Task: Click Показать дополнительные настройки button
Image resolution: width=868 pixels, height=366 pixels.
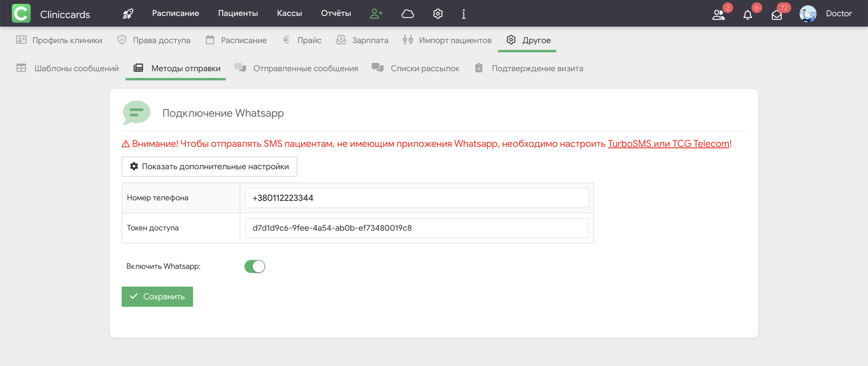Action: tap(209, 167)
